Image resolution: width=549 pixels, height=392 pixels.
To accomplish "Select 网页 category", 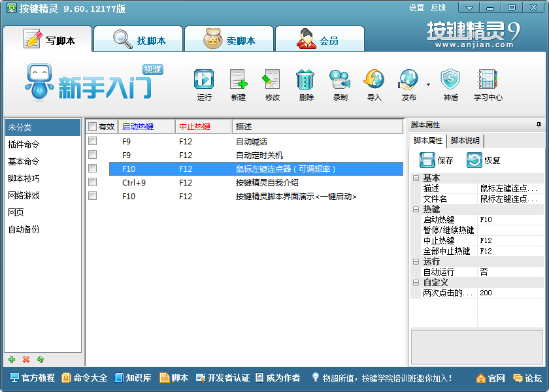I will 42,212.
